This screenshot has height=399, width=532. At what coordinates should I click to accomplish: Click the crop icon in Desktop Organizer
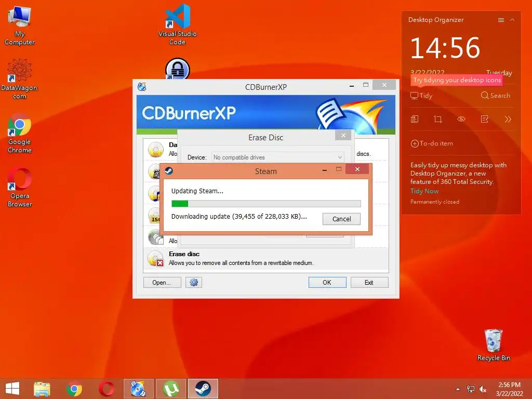[x=438, y=119]
